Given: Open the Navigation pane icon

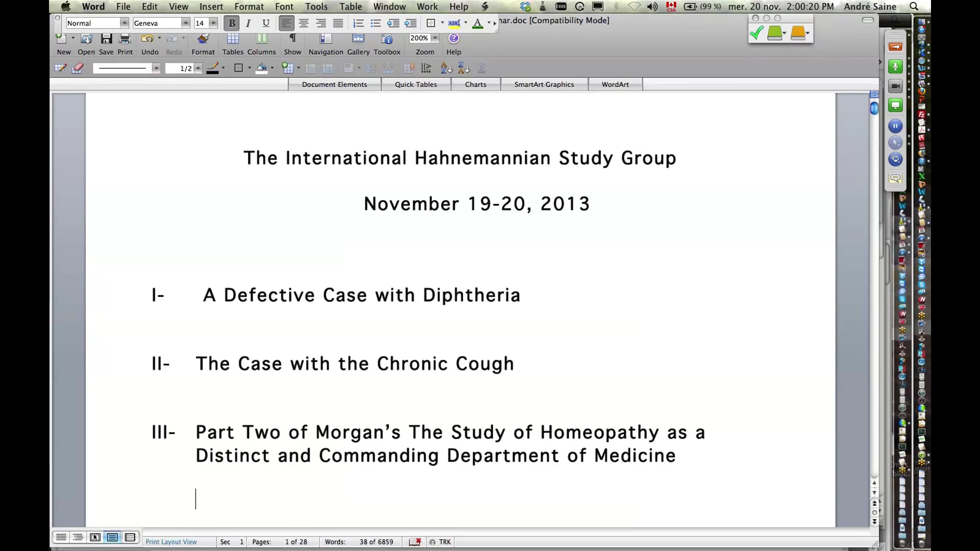Looking at the screenshot, I should pyautogui.click(x=325, y=41).
